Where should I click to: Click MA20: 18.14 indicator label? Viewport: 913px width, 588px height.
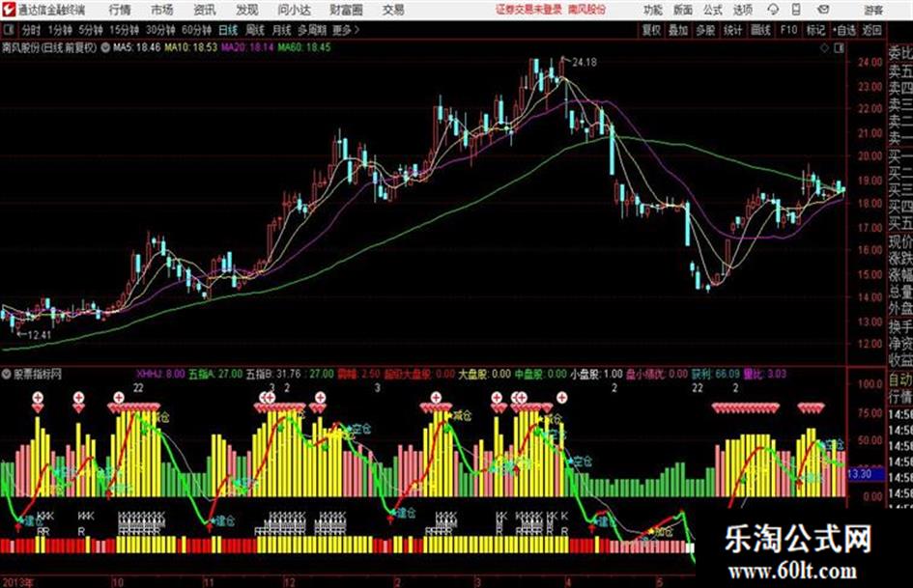coord(247,47)
